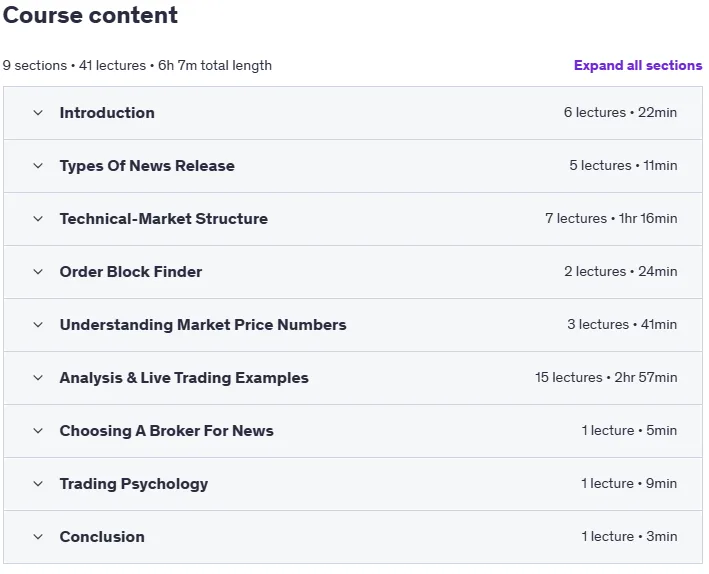Expand the Introduction section chevron
709x574 pixels.
pyautogui.click(x=38, y=113)
